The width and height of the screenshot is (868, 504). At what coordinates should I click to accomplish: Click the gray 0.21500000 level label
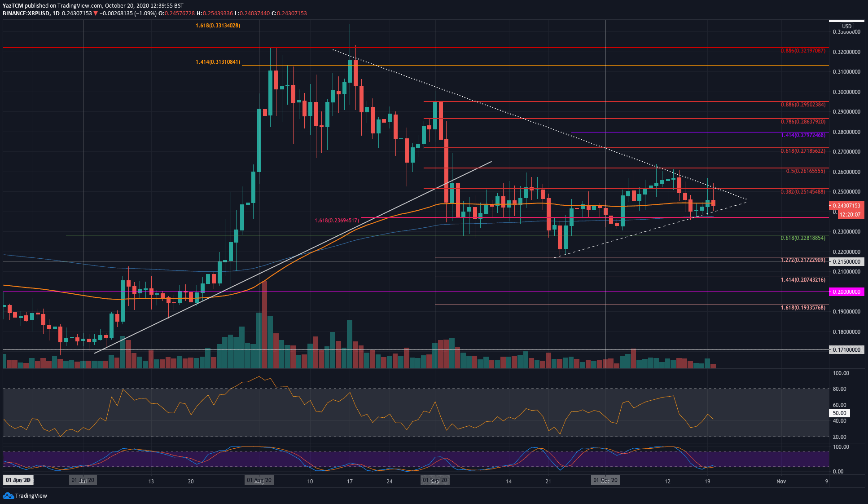coord(846,262)
